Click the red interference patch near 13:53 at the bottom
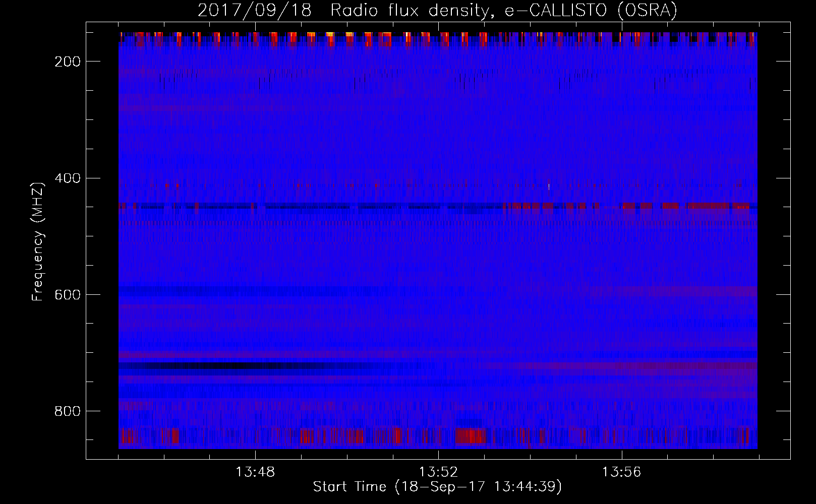 [x=471, y=436]
